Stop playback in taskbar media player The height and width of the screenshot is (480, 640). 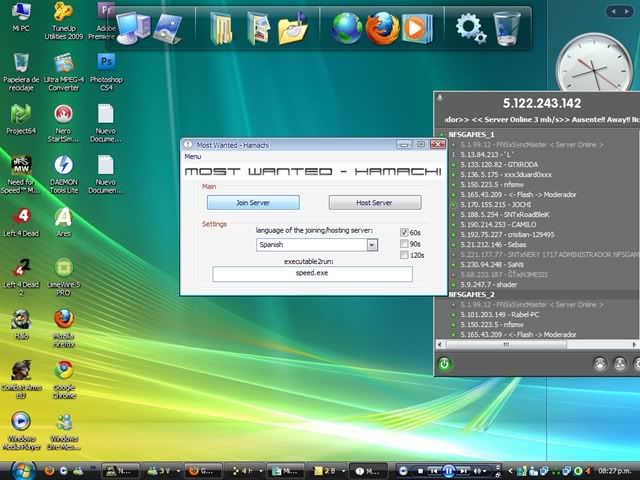pyautogui.click(x=420, y=471)
